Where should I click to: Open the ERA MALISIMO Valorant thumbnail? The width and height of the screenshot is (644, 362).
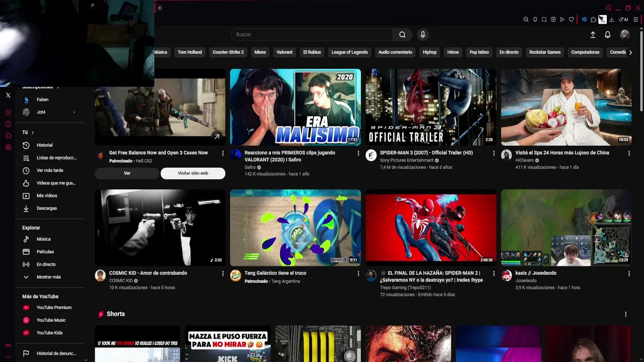295,107
